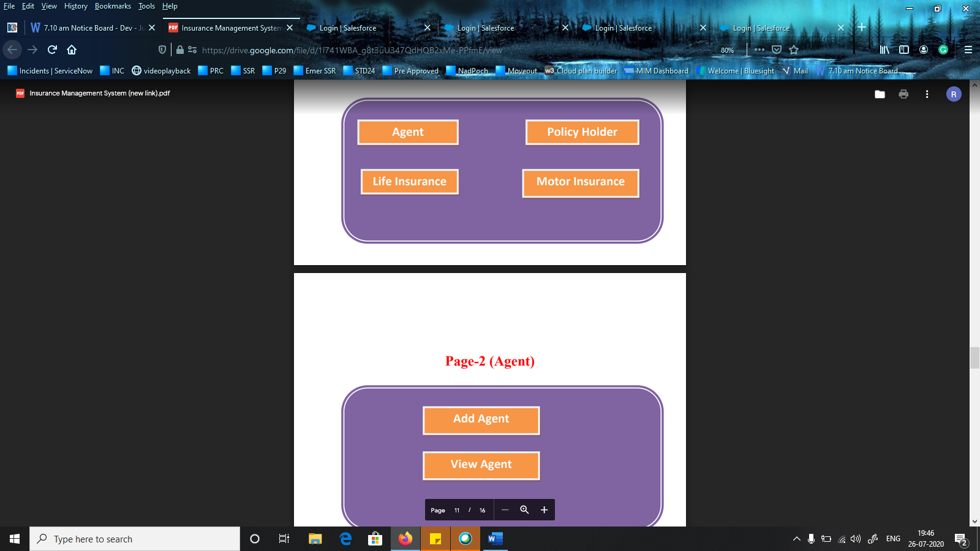The width and height of the screenshot is (980, 551).
Task: Toggle Firefox sidebar view
Action: [x=904, y=50]
